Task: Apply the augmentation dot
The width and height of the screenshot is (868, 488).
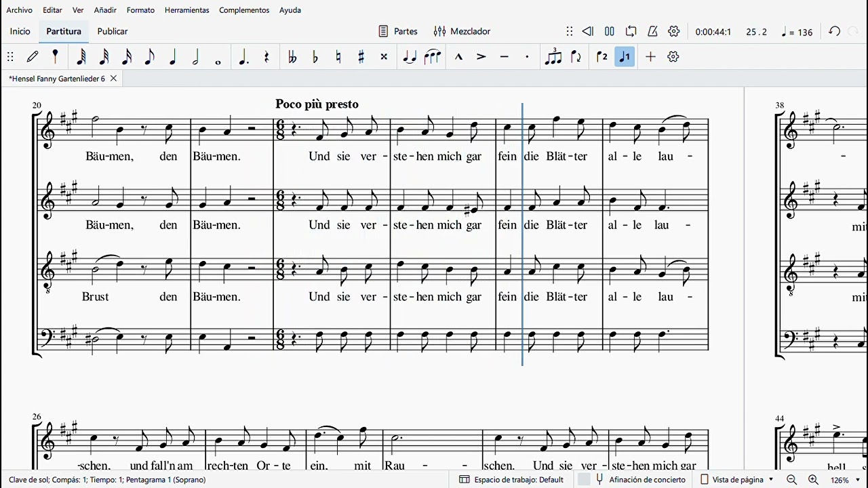Action: (243, 57)
